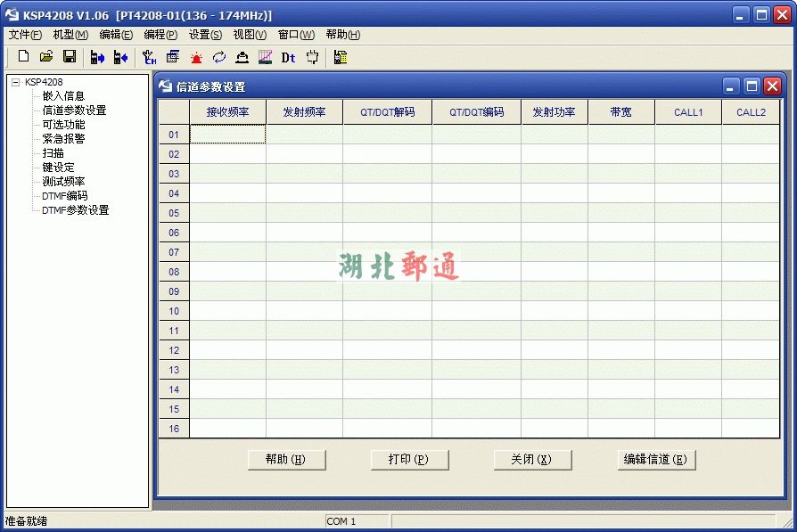Screen dimensions: 797x532
Task: Collapse the KSP4208 tree root node
Action: [x=15, y=82]
